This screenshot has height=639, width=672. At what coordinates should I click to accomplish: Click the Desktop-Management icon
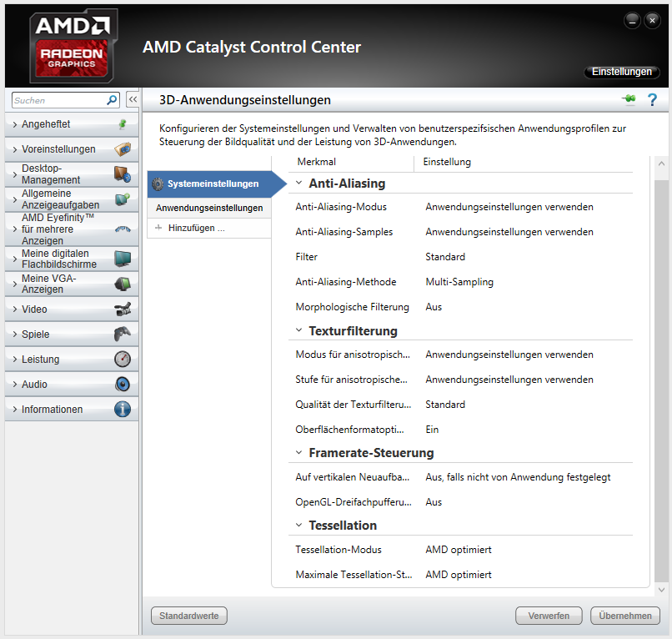[x=123, y=174]
